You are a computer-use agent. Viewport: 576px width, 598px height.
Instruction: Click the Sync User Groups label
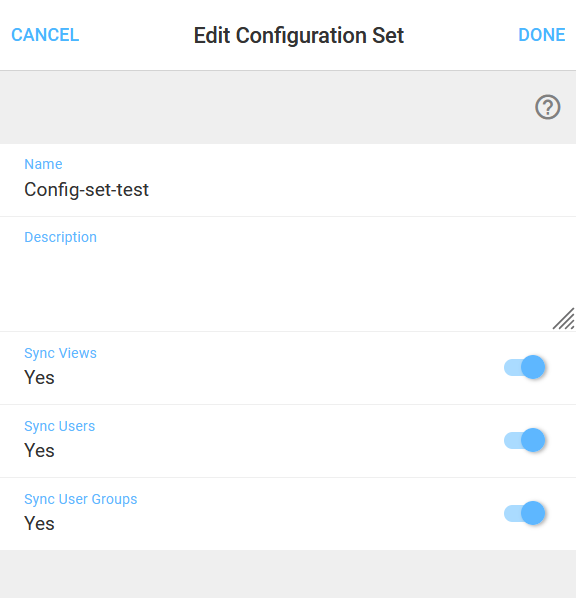point(80,499)
